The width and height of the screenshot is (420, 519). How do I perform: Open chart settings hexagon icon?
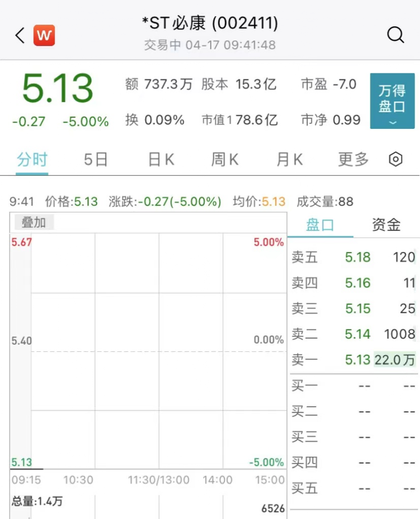coord(395,160)
